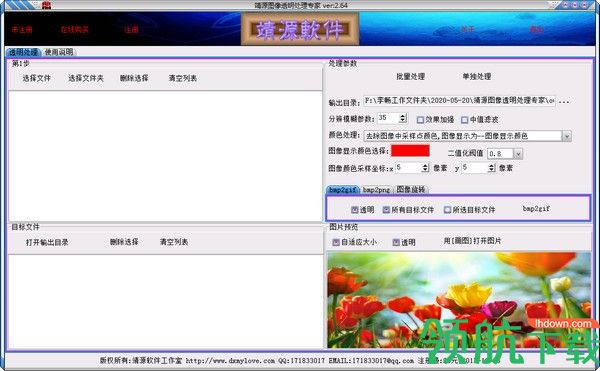Click the ... browse button for output directory
Screen dimensions: 600x371
point(564,101)
